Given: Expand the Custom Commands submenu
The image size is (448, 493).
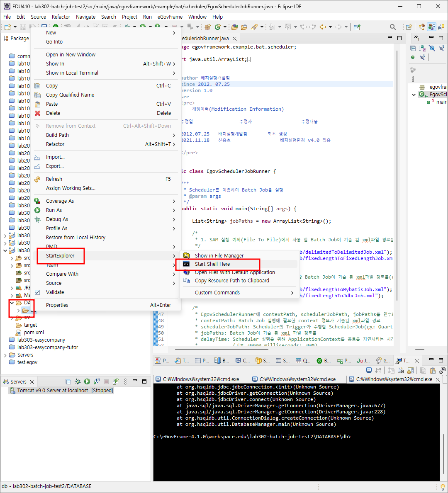Looking at the screenshot, I should click(240, 292).
